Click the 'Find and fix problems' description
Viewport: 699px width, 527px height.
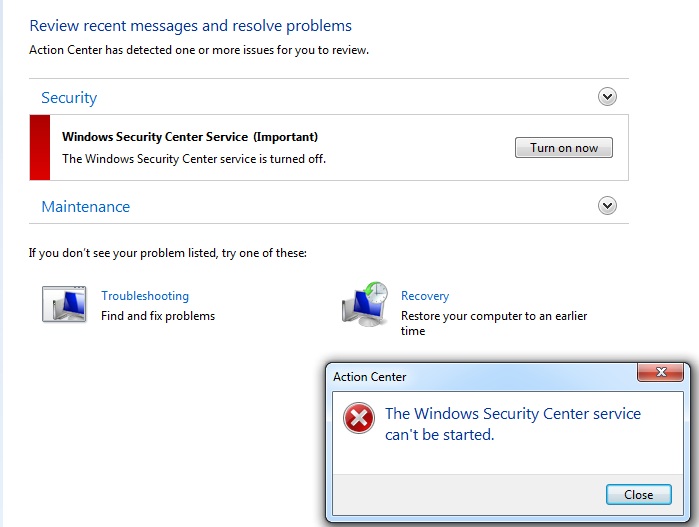point(158,316)
